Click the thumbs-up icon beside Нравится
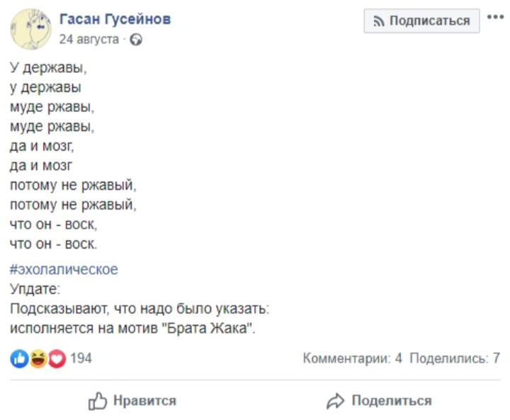 pyautogui.click(x=97, y=402)
